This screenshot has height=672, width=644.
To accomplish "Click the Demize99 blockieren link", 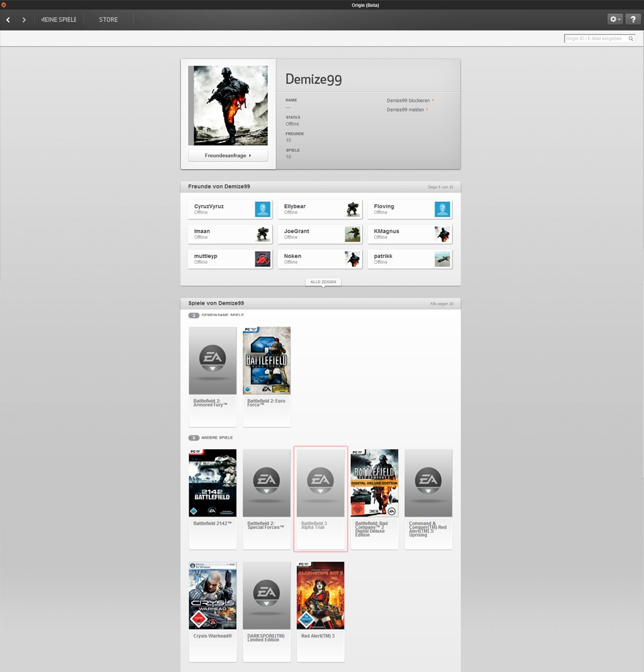I will point(409,101).
